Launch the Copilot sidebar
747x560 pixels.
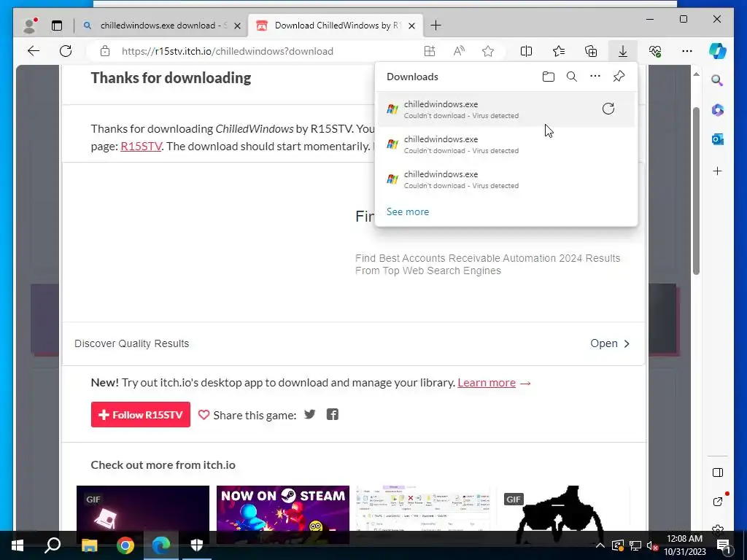point(718,51)
